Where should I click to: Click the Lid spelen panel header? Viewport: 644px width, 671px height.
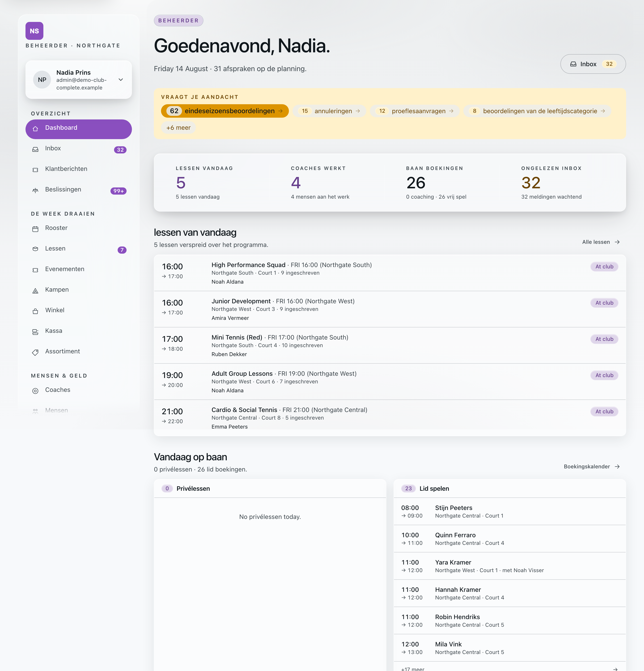click(x=510, y=488)
